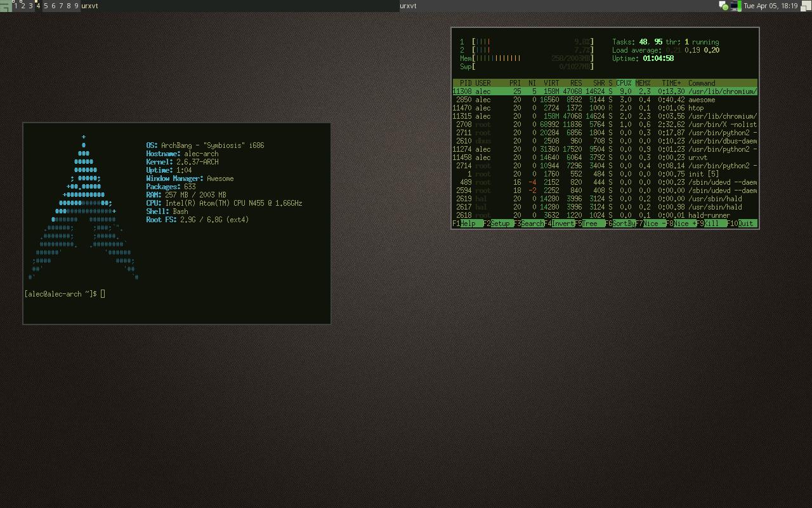Go to workspace tag 9
The height and width of the screenshot is (508, 812).
pyautogui.click(x=77, y=6)
